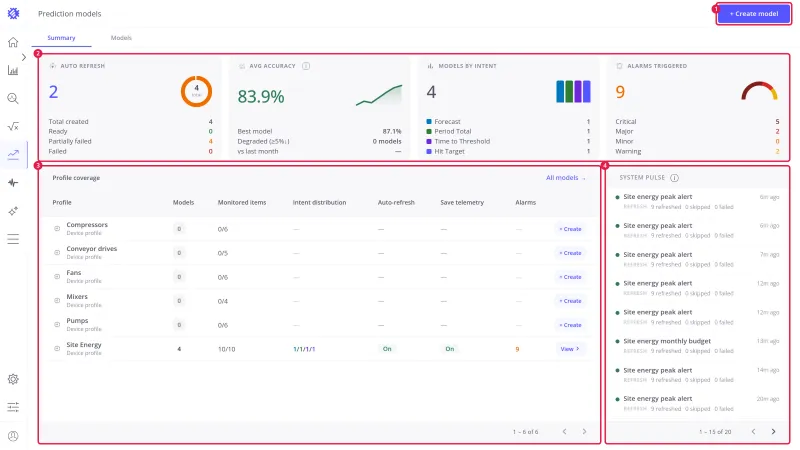Click the Prediction models page title
Image resolution: width=800 pixels, height=450 pixels.
(69, 14)
